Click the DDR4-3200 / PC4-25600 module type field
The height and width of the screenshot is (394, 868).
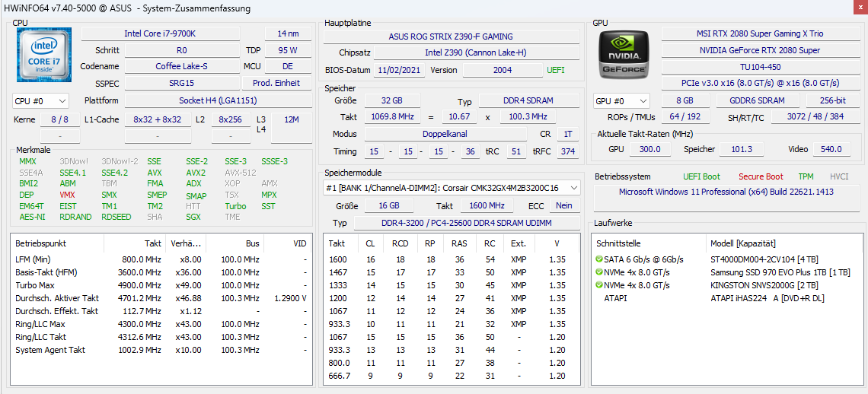[467, 223]
